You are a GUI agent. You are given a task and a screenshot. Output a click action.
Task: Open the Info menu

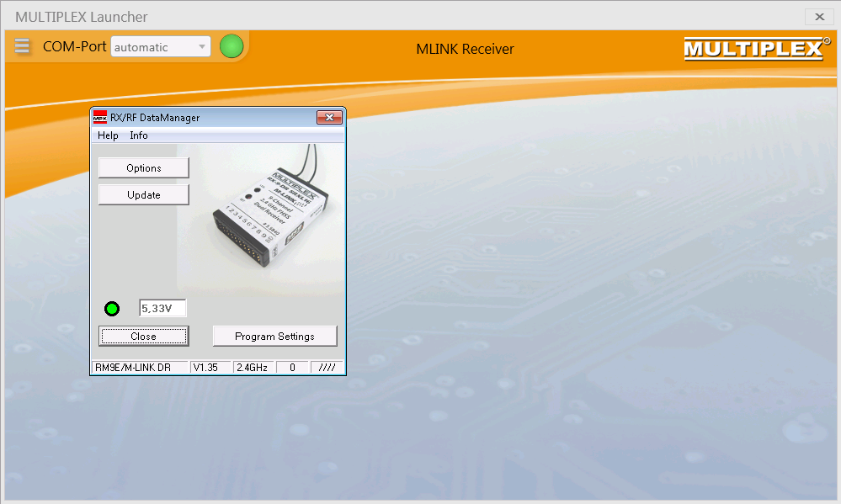139,135
